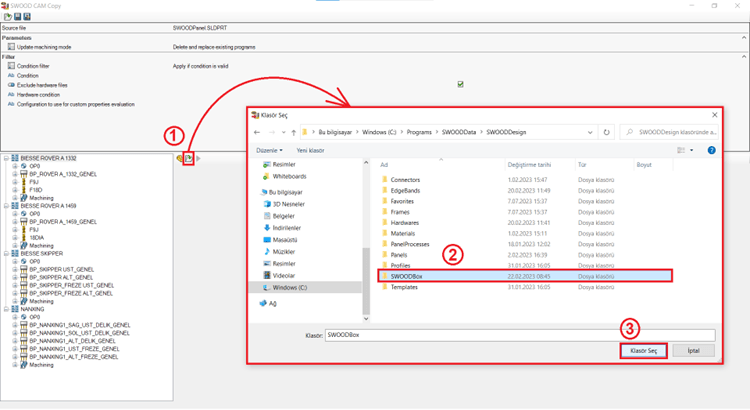Click the navigation pane scrollbar thumb
The width and height of the screenshot is (750, 410).
pos(366,280)
